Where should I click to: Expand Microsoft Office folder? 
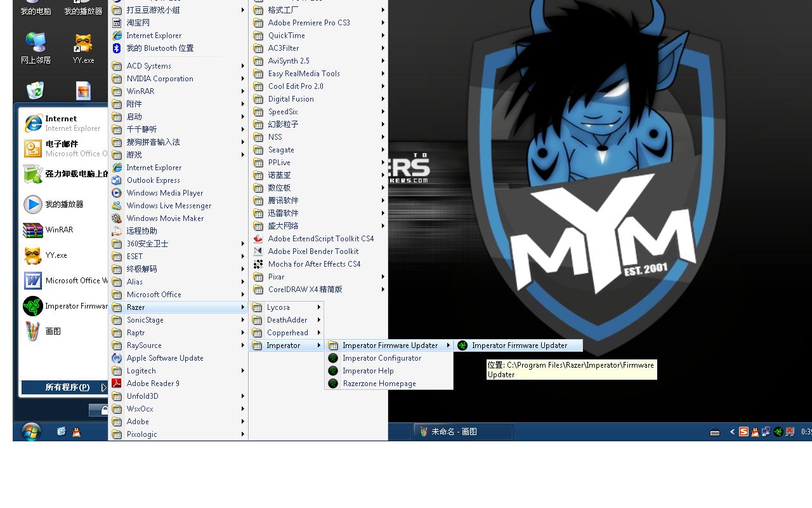(178, 295)
